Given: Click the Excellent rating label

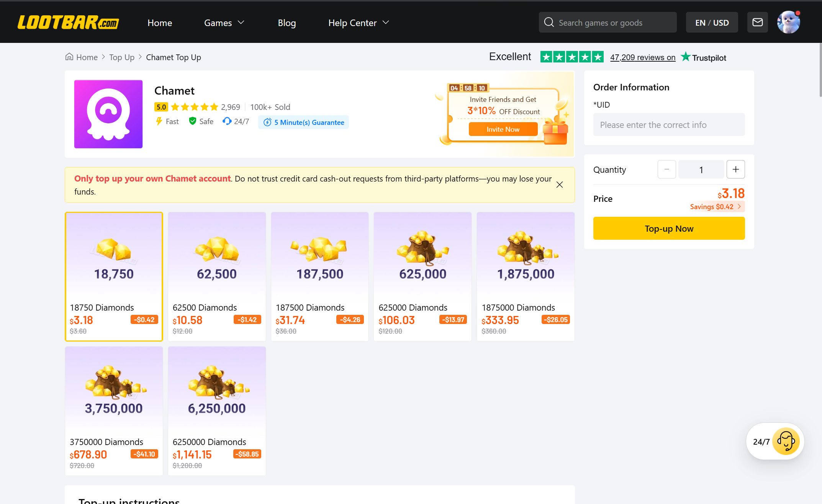Looking at the screenshot, I should 510,57.
